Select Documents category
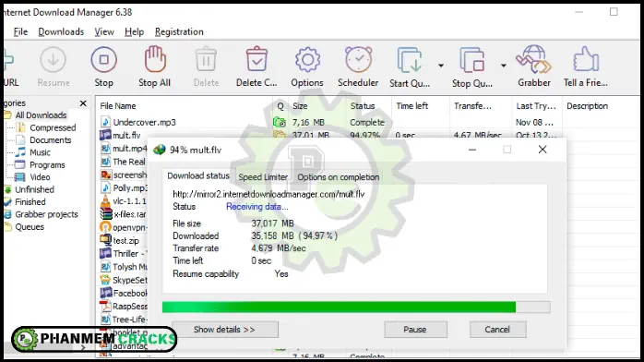Screen dimensions: 644x362 click(50, 140)
